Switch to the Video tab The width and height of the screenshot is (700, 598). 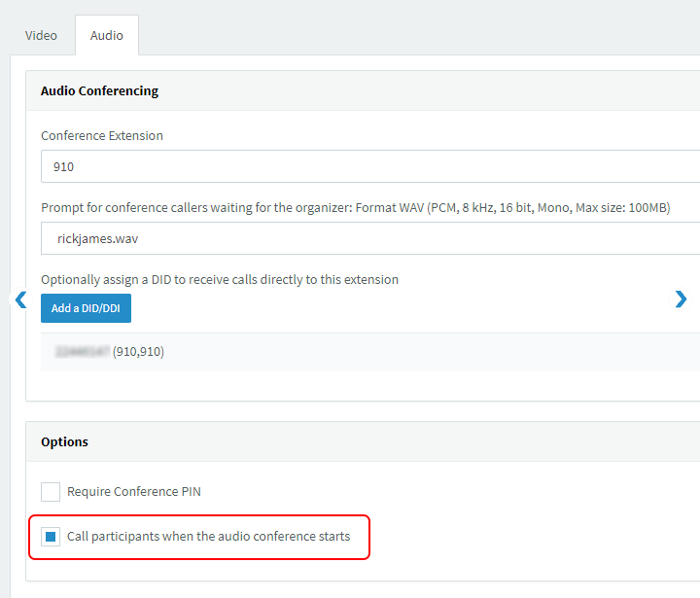(41, 35)
